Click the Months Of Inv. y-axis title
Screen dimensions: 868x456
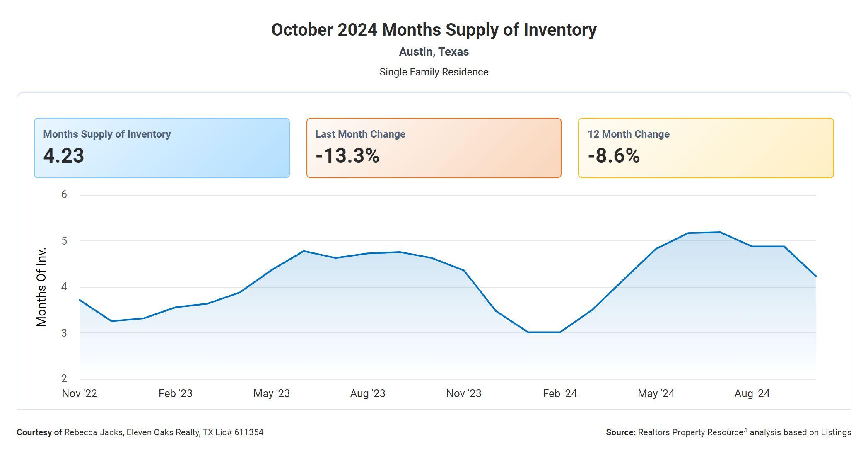[x=41, y=287]
